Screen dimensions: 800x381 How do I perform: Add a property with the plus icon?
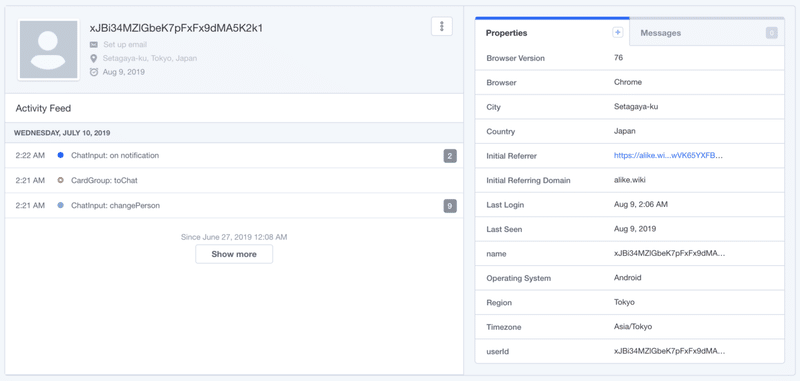tap(617, 33)
